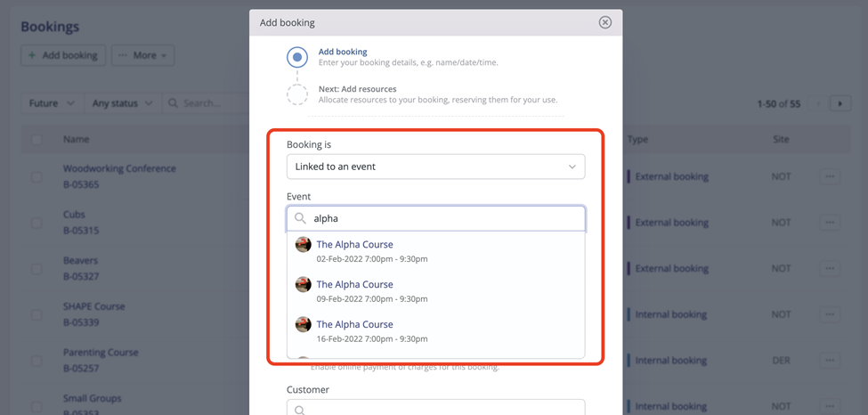Select The Alpha Course on 09-Feb-2022

354,285
